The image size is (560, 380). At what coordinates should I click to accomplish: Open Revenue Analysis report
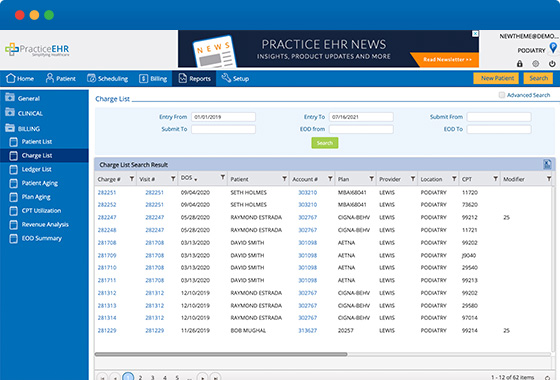[45, 225]
